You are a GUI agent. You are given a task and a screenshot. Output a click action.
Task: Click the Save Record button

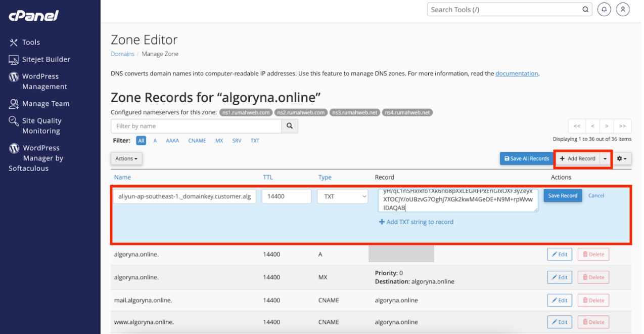click(x=563, y=196)
